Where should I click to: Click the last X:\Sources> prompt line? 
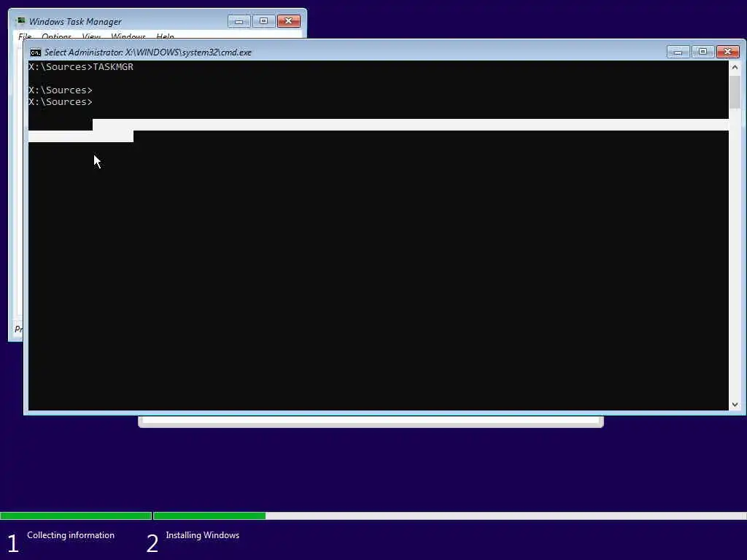tap(61, 102)
